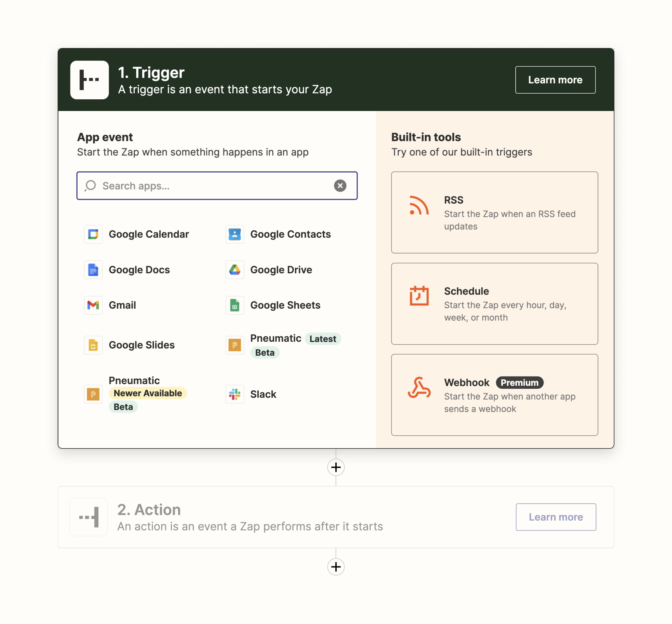Click the Google Drive icon
This screenshot has width=672, height=624.
[x=235, y=270]
